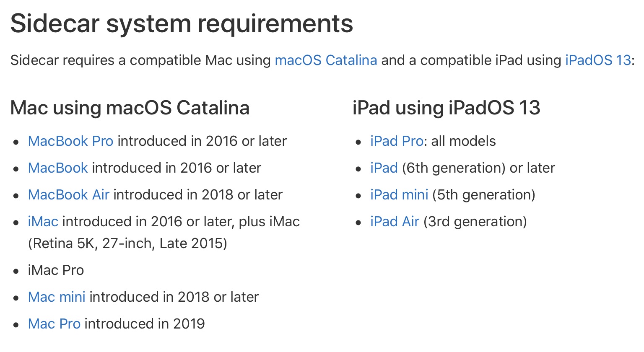The height and width of the screenshot is (352, 644).
Task: Open the MacBook Air link
Action: pos(69,195)
